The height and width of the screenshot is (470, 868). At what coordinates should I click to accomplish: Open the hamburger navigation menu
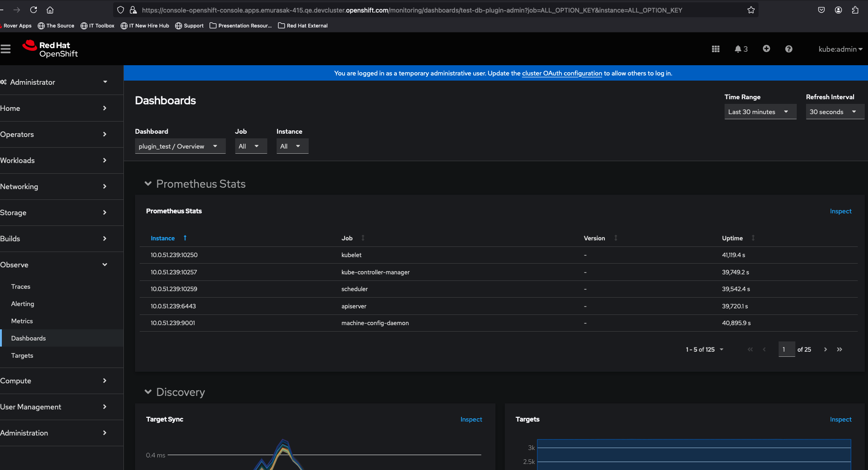(6, 49)
